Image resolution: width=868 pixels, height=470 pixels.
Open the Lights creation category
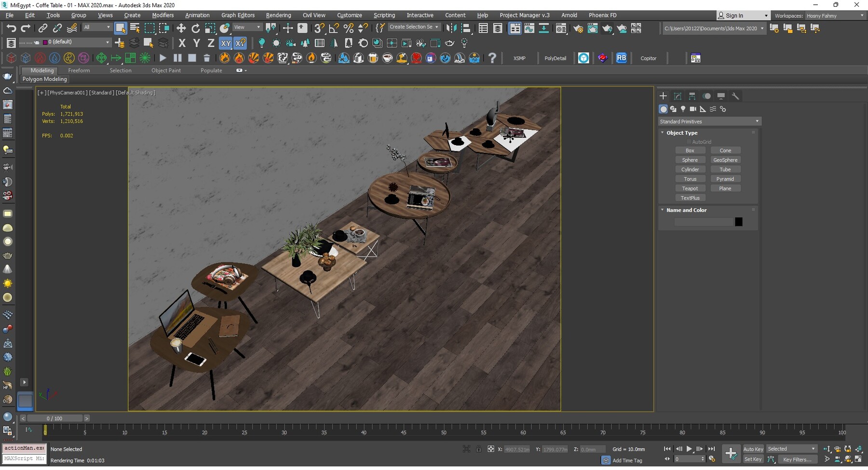pos(683,109)
